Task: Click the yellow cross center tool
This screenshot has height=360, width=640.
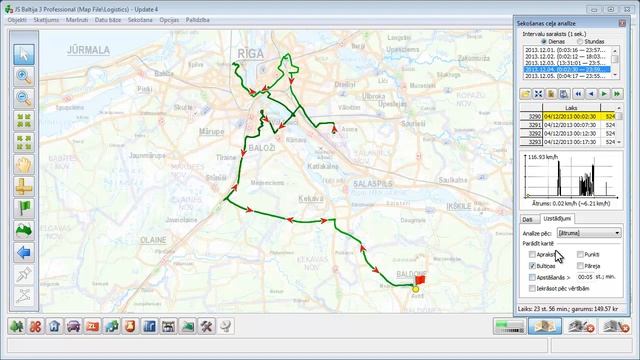Action: tap(24, 187)
